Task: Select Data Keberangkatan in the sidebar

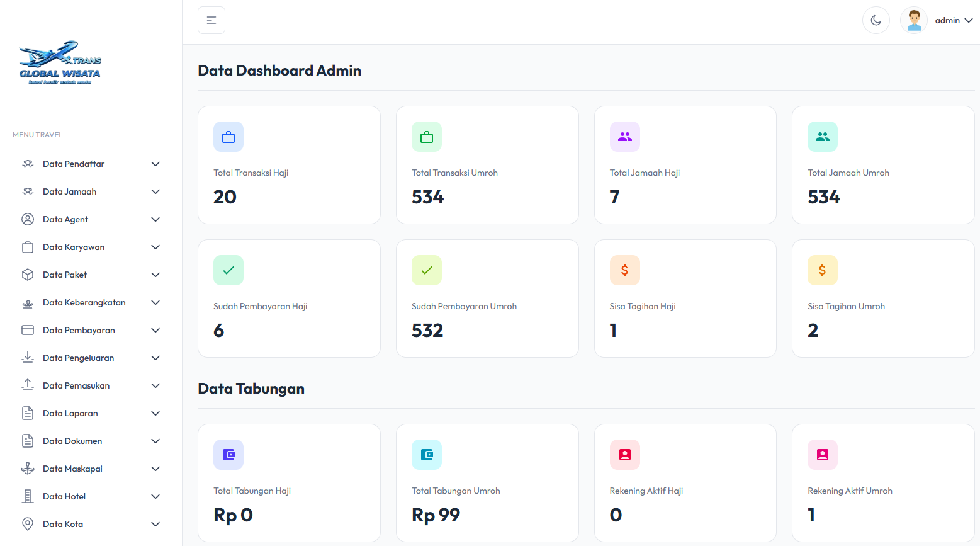Action: (x=84, y=302)
